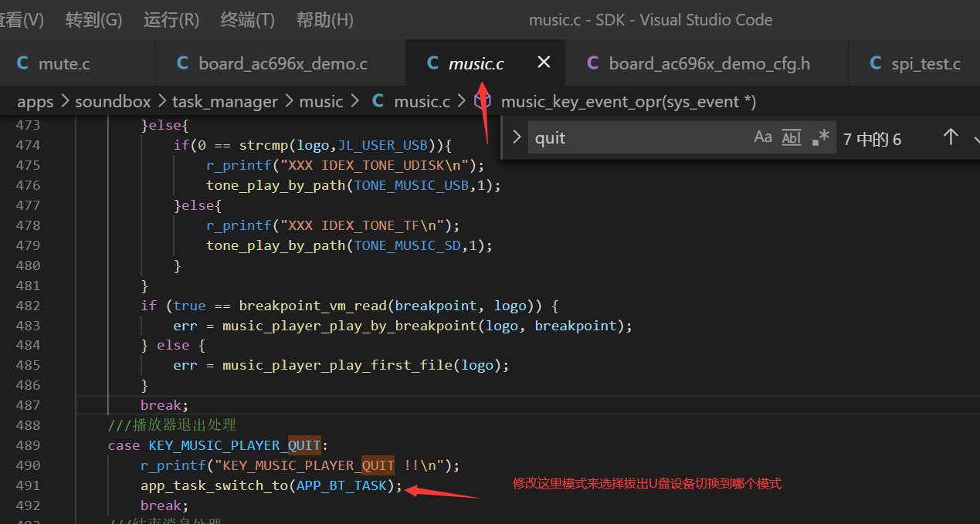Close the music.c editor tab
The width and height of the screenshot is (980, 524).
tap(544, 63)
